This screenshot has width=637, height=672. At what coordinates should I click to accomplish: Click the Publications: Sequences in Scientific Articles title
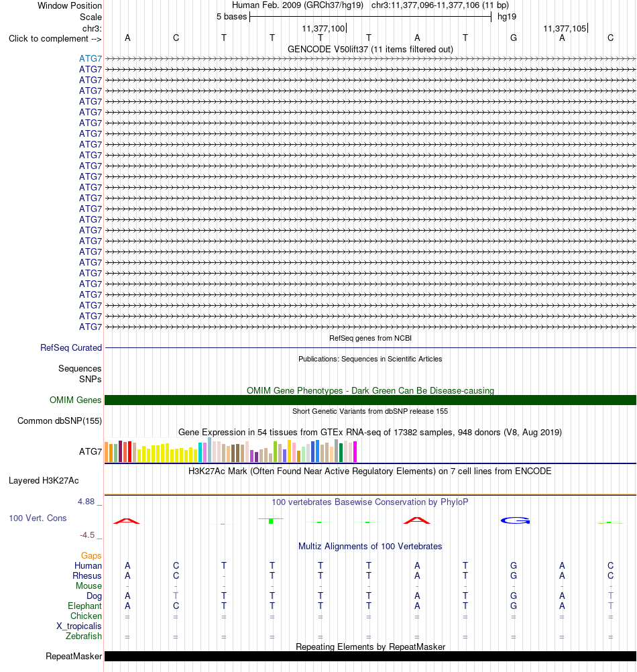pyautogui.click(x=370, y=359)
